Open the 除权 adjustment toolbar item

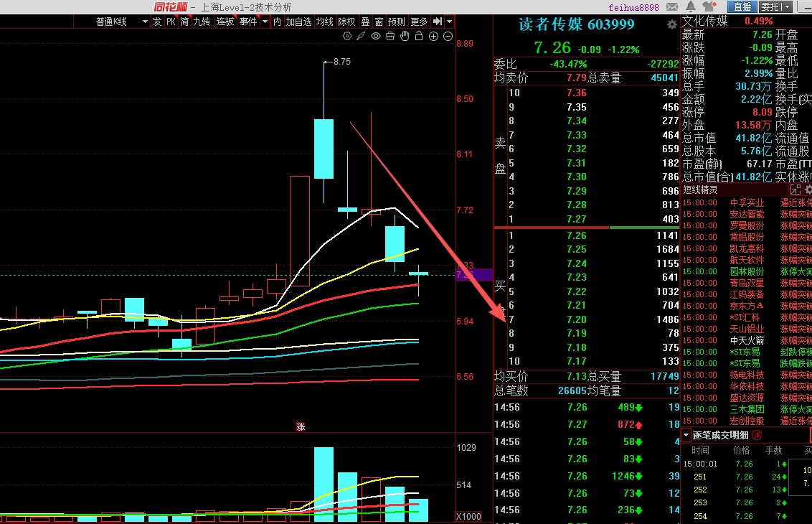(x=346, y=22)
